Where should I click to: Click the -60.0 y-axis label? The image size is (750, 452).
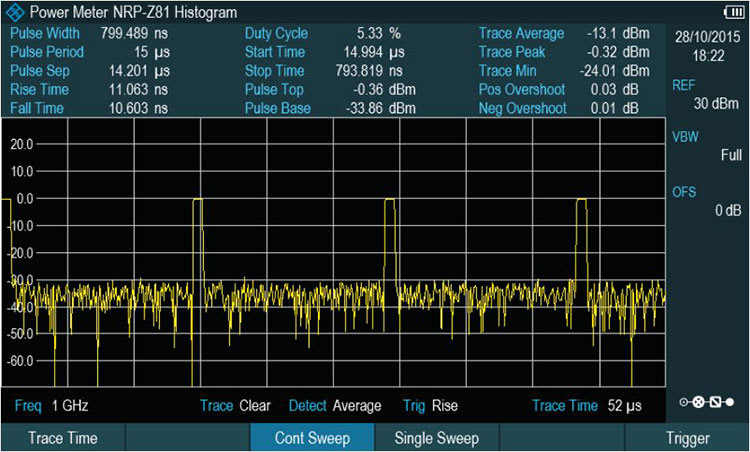20,361
